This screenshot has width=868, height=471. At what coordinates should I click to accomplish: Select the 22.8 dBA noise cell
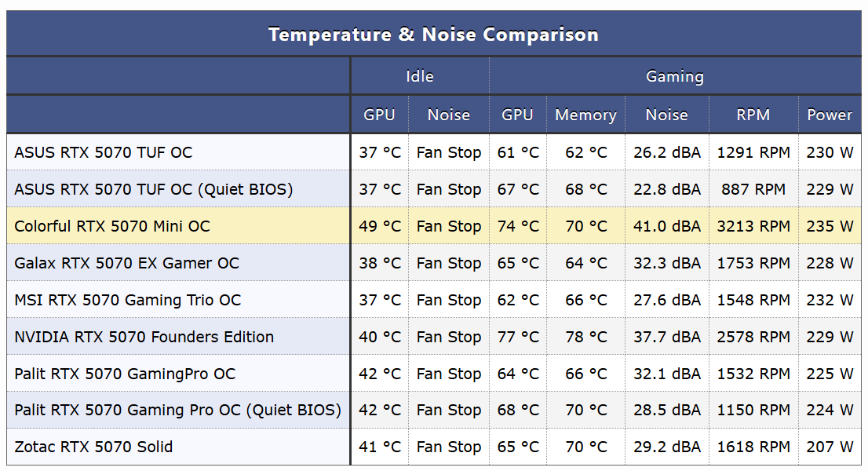pyautogui.click(x=666, y=189)
